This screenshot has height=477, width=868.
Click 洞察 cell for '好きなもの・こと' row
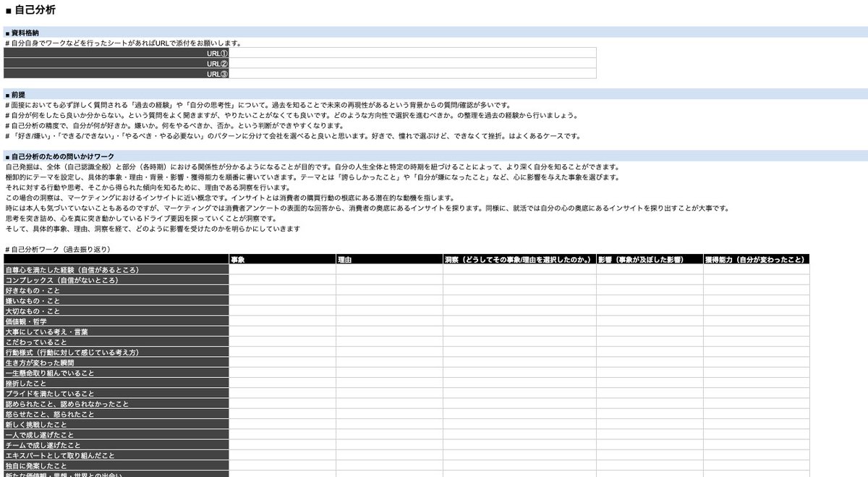click(519, 290)
